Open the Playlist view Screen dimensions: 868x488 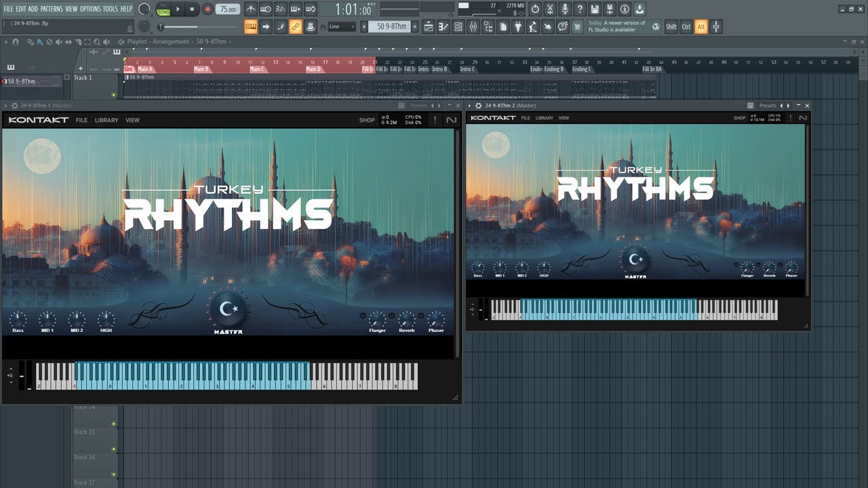pyautogui.click(x=429, y=26)
